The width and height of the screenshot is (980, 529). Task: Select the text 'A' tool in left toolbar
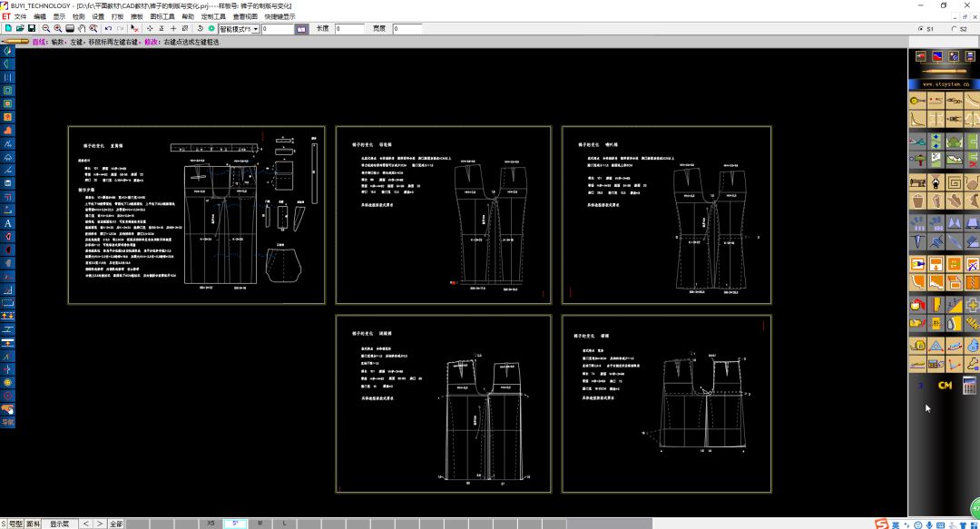point(7,222)
